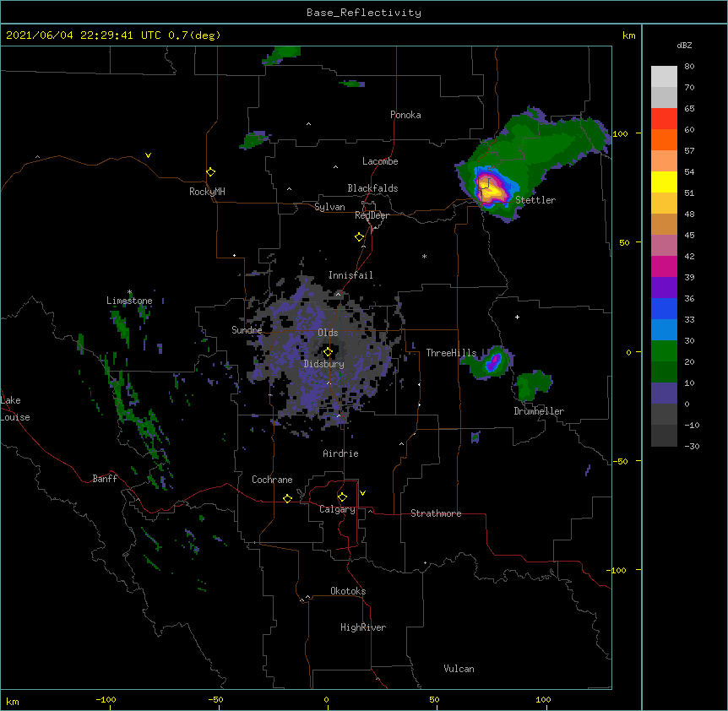728x711 pixels.
Task: Click the ThreeHills label
Action: point(451,353)
